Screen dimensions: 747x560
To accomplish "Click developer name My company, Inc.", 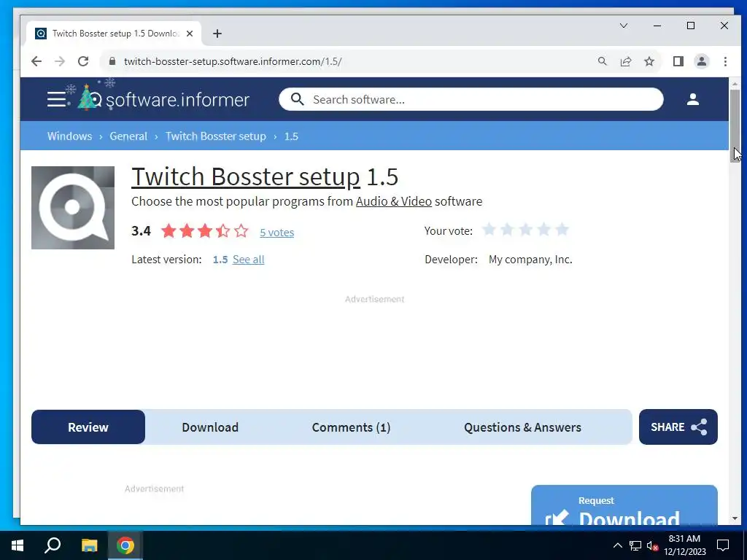I will tap(530, 260).
